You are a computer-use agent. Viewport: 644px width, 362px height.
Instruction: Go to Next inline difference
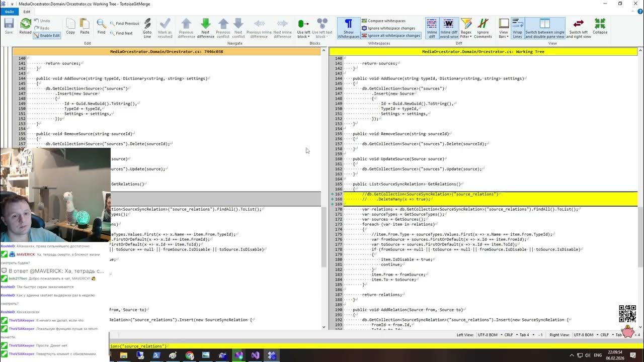[x=282, y=28]
